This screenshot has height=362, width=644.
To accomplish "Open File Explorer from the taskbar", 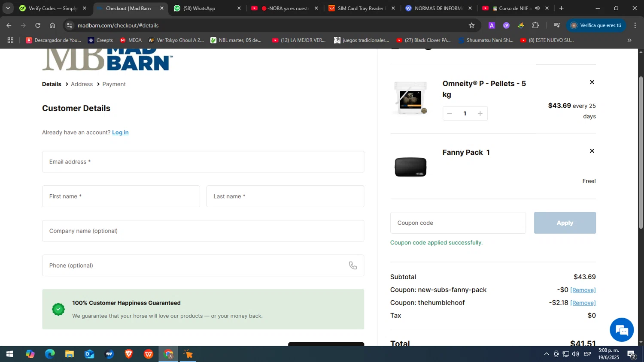I will (70, 354).
